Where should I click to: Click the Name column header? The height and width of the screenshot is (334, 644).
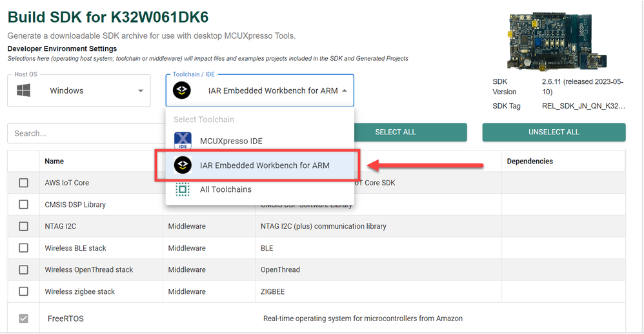54,162
